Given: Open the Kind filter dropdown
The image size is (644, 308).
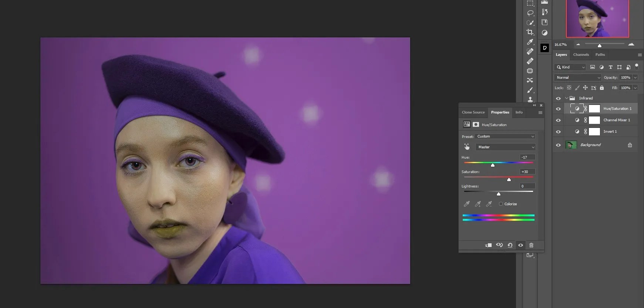Looking at the screenshot, I should coord(570,67).
